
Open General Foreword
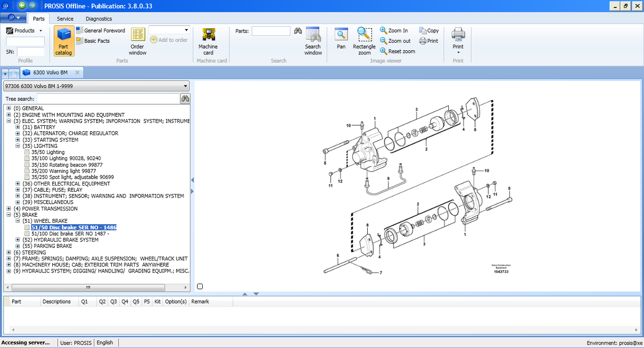101,31
